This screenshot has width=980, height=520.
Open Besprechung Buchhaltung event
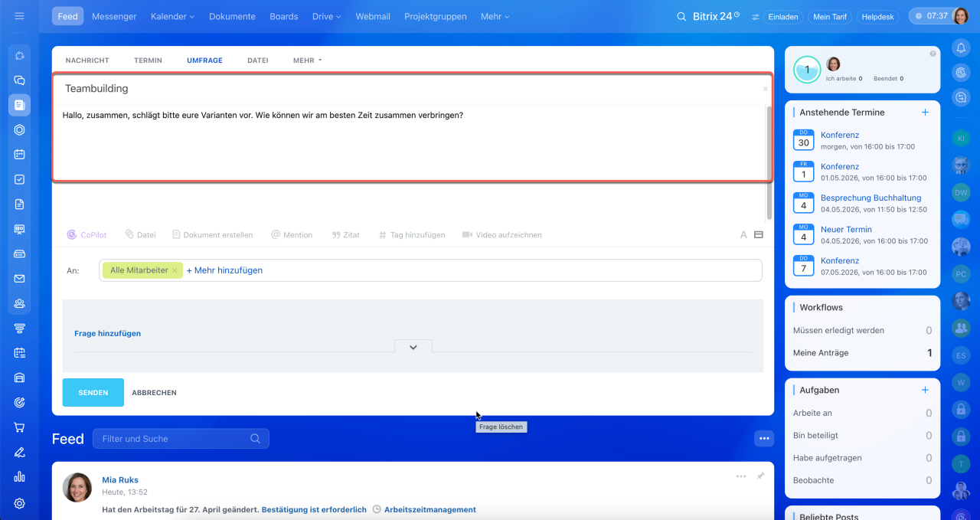coord(871,198)
